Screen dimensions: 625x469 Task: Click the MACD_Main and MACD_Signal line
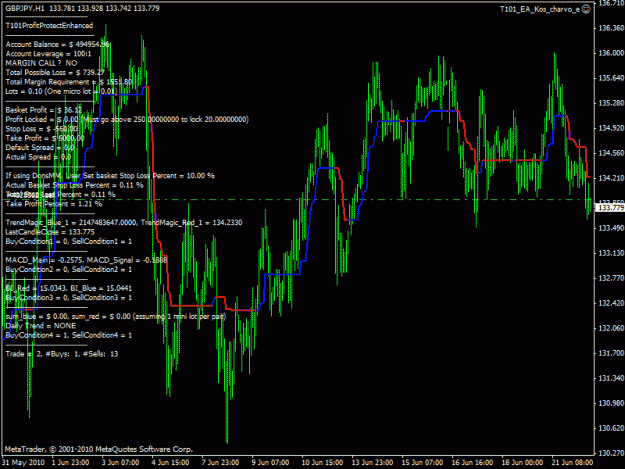click(x=86, y=260)
